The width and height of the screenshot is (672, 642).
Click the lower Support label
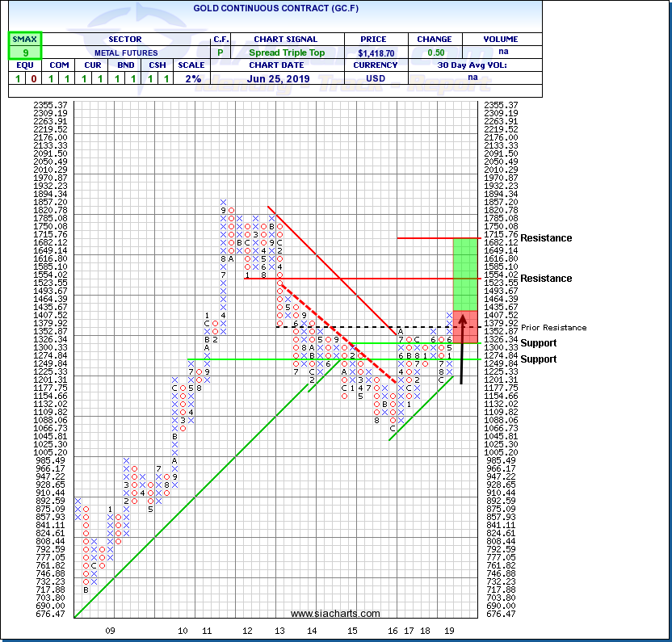538,359
